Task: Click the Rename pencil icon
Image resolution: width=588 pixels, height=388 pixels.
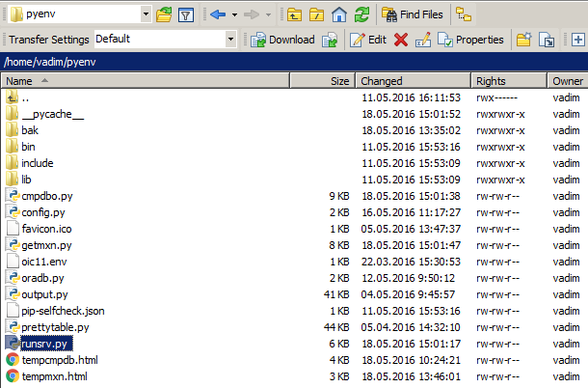Action: click(x=422, y=40)
